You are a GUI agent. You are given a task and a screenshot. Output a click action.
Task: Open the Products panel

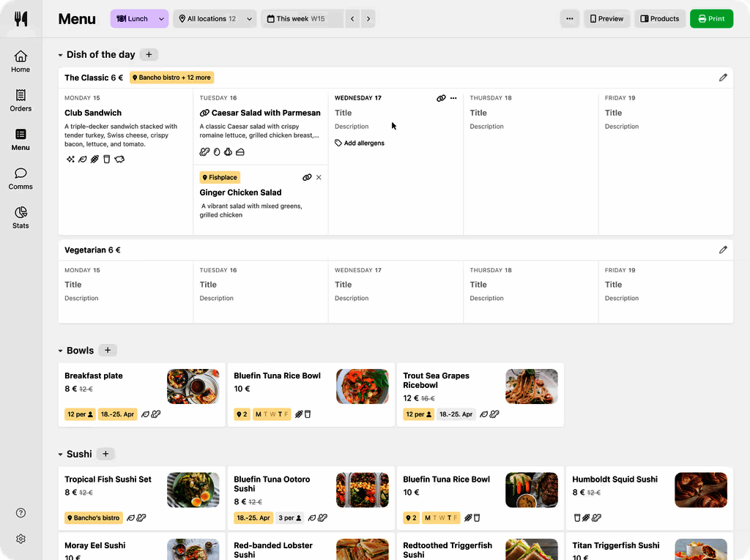(x=659, y=19)
